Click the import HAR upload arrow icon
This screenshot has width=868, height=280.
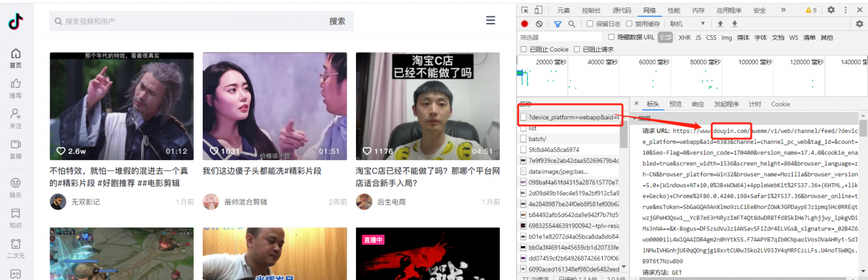(x=720, y=24)
